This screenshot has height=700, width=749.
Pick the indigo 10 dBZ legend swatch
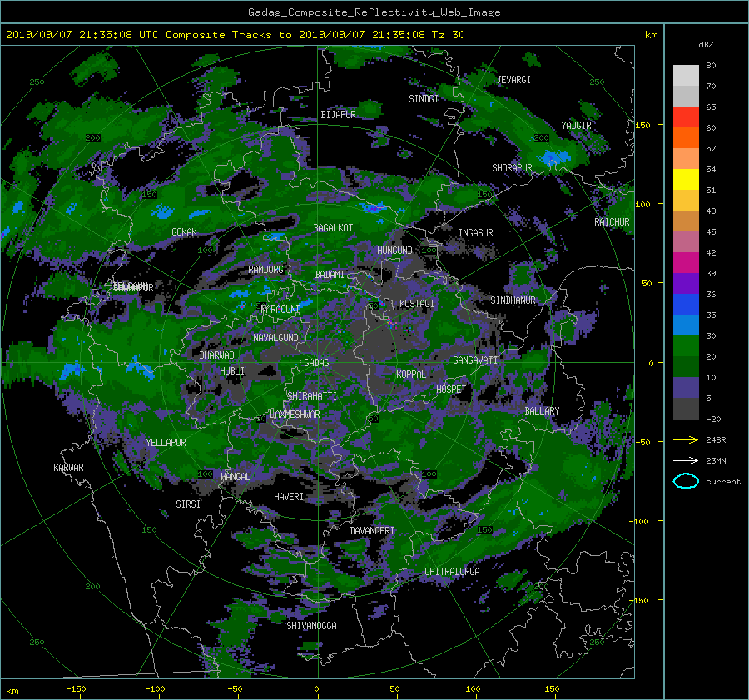point(686,388)
